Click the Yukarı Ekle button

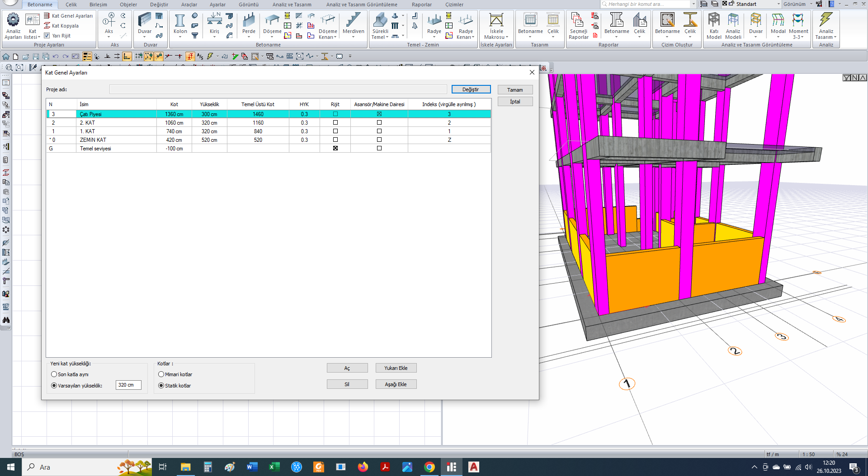coord(396,368)
